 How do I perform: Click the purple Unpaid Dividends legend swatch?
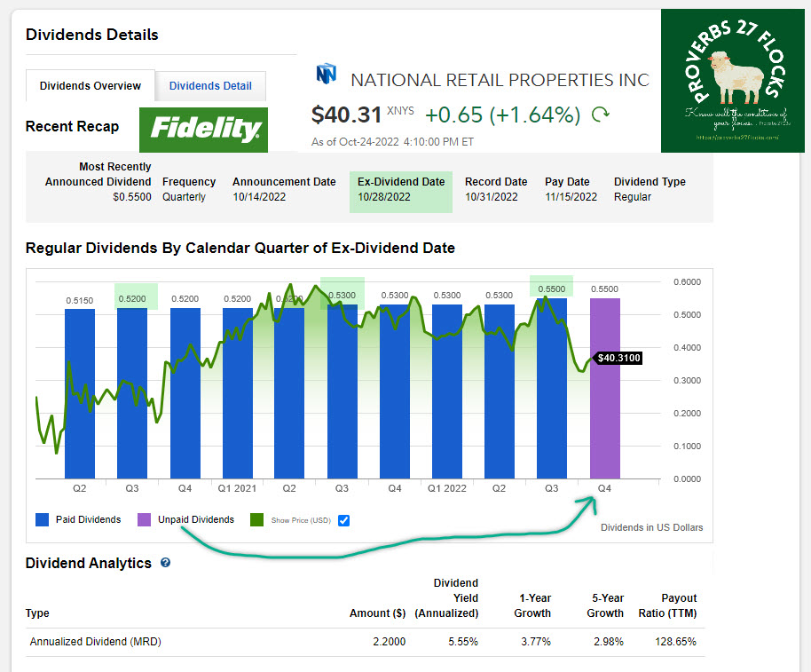[x=145, y=520]
